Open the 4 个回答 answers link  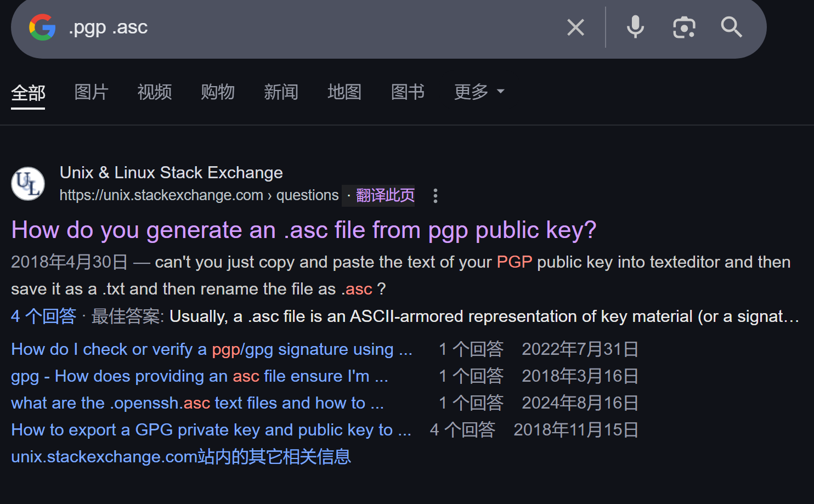click(x=43, y=316)
